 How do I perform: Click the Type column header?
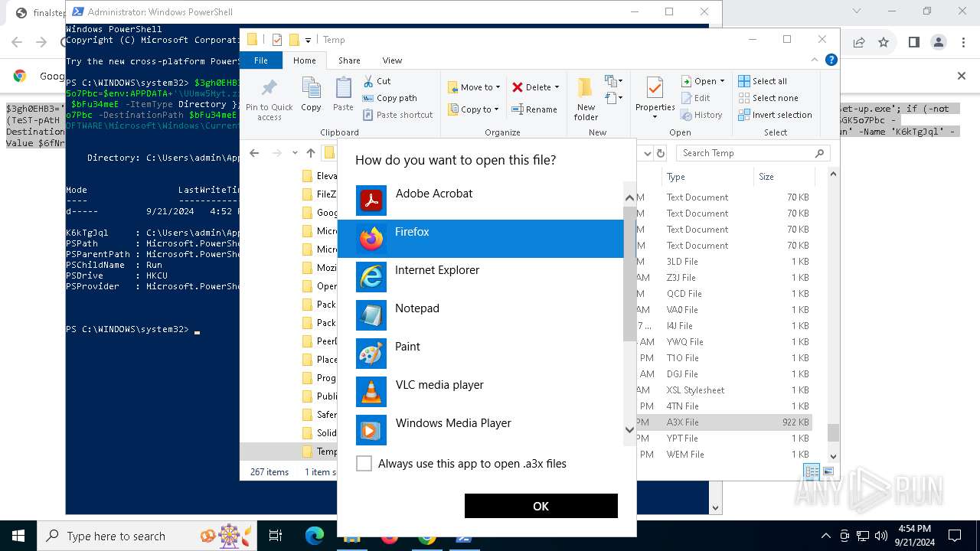707,177
